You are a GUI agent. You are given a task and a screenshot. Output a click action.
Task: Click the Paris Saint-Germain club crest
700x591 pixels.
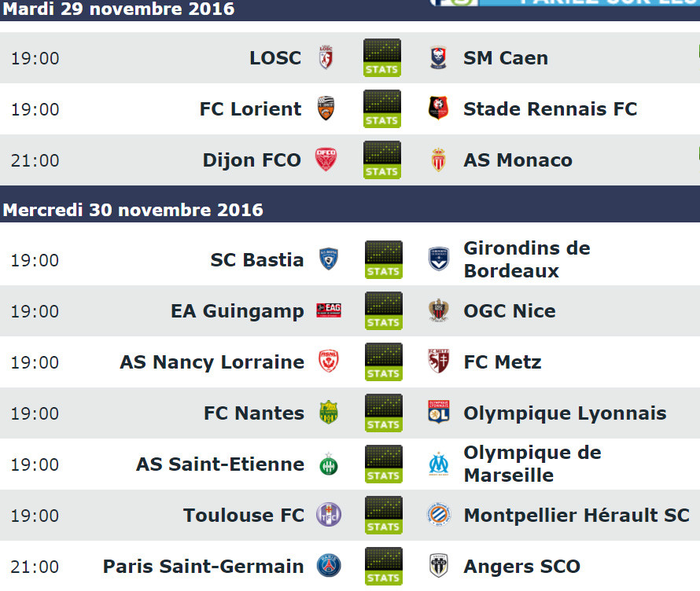[329, 566]
